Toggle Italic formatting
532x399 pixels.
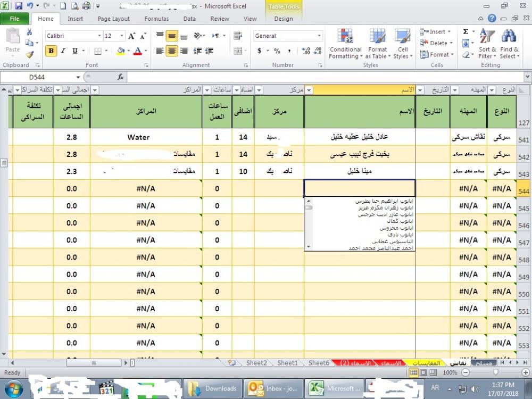pyautogui.click(x=63, y=51)
